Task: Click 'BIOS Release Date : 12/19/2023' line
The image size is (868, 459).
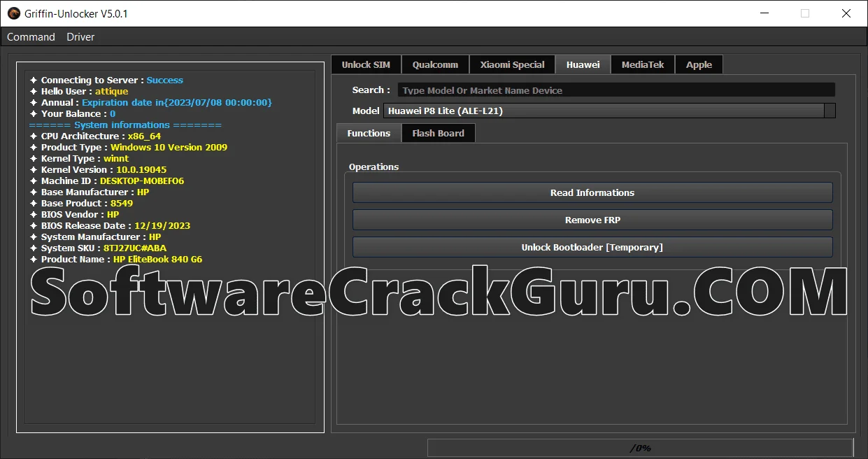Action: point(110,226)
